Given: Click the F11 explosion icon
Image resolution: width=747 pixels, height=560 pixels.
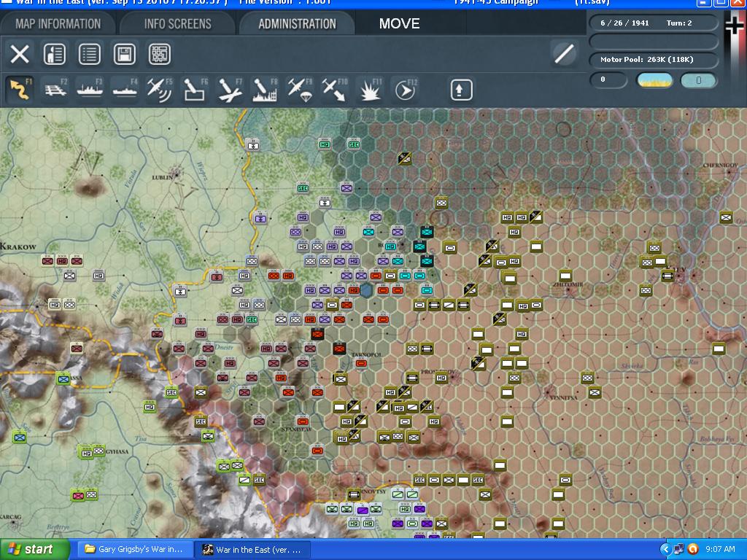Looking at the screenshot, I should pos(370,90).
